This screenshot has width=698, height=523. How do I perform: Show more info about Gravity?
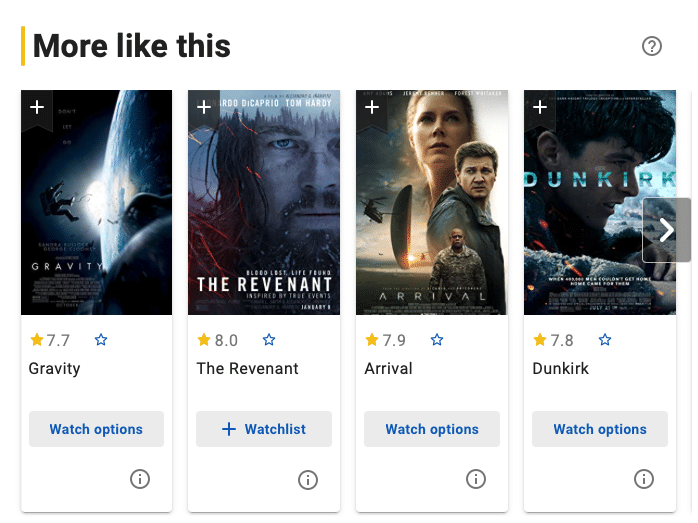pos(140,479)
